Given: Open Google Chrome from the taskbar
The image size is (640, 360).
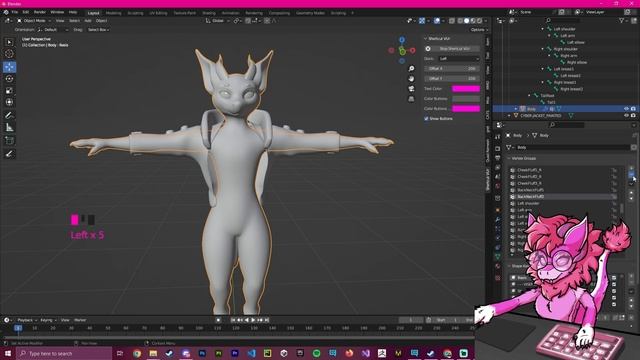Looking at the screenshot, I should (x=137, y=353).
